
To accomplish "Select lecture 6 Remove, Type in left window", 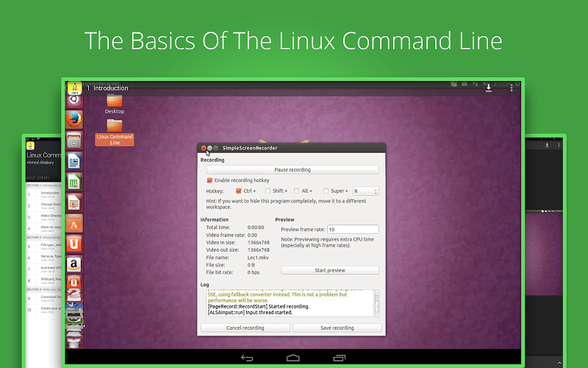I will (43, 258).
